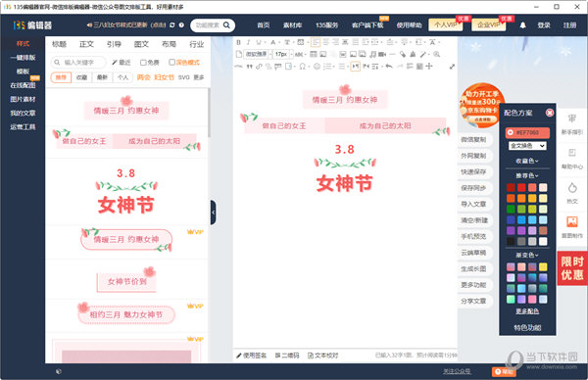Open 我的文章 in left sidebar
This screenshot has height=380, width=588.
23,113
